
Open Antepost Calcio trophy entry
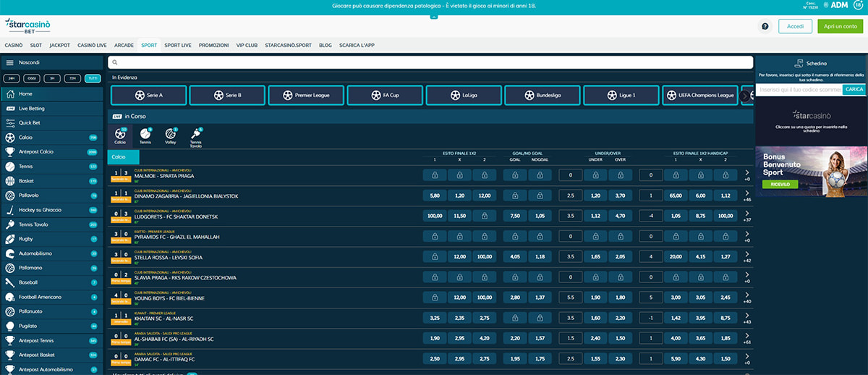pos(51,152)
